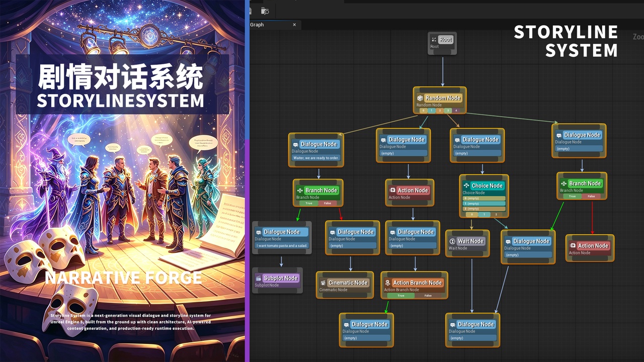Click speech icon on 'I want tomato pasta' Dialogue Node
The image size is (644, 362).
pos(259,232)
